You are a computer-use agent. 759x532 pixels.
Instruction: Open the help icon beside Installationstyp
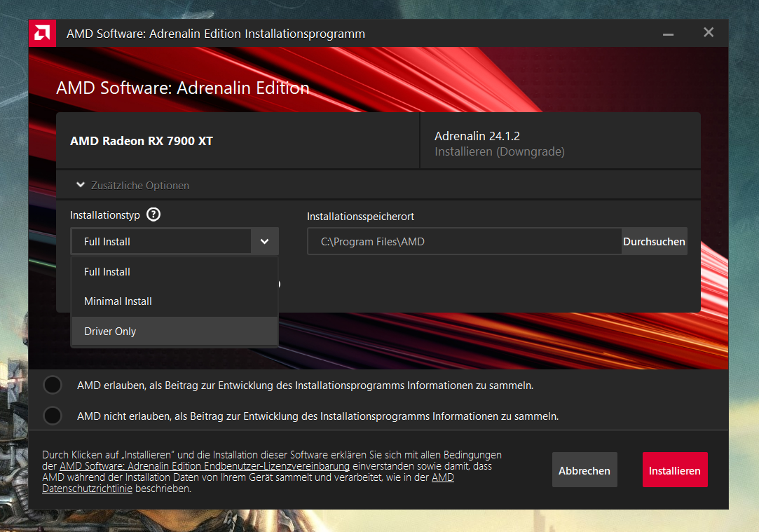[153, 214]
